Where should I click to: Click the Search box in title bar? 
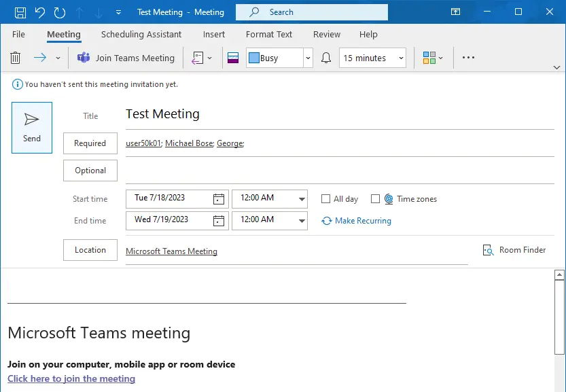tap(312, 12)
